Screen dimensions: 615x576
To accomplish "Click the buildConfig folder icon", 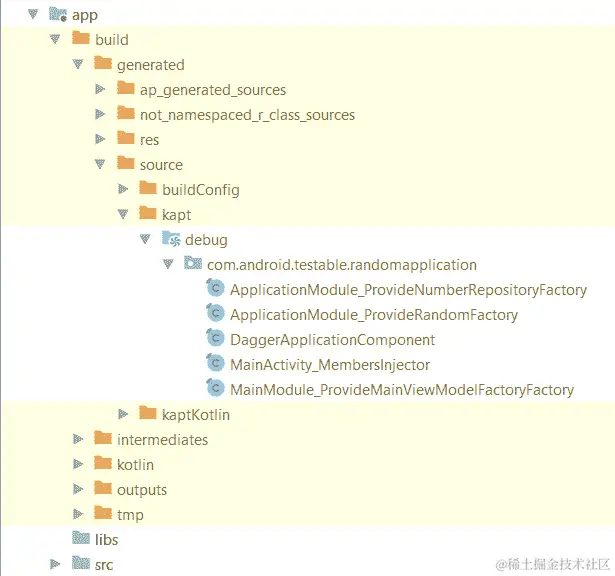I will tap(148, 188).
